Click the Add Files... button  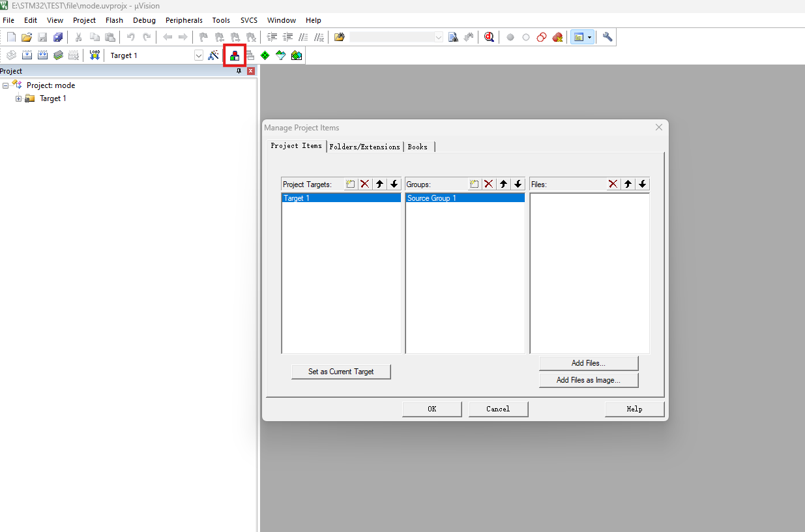588,363
